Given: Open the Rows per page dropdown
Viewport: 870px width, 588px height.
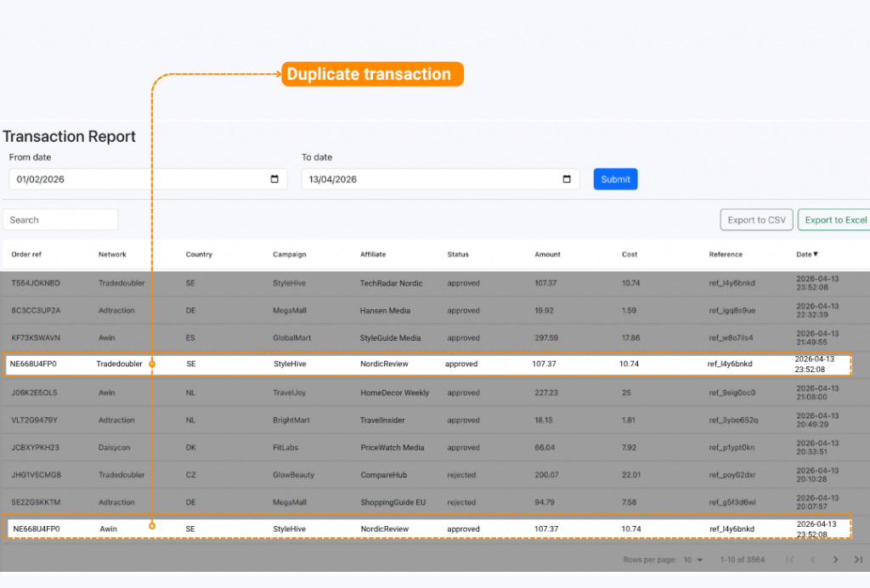Looking at the screenshot, I should coord(694,559).
